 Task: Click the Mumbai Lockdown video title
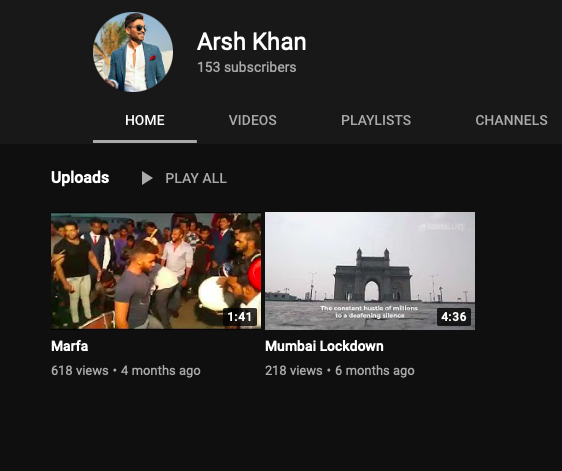coord(324,346)
